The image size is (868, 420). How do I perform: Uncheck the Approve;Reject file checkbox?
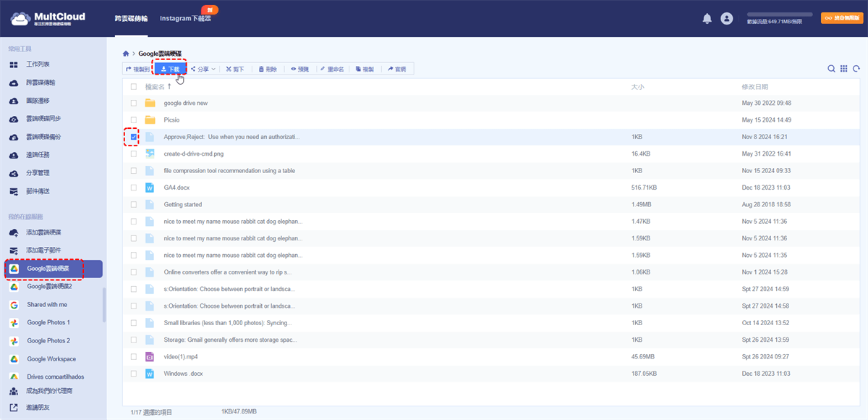coord(134,136)
